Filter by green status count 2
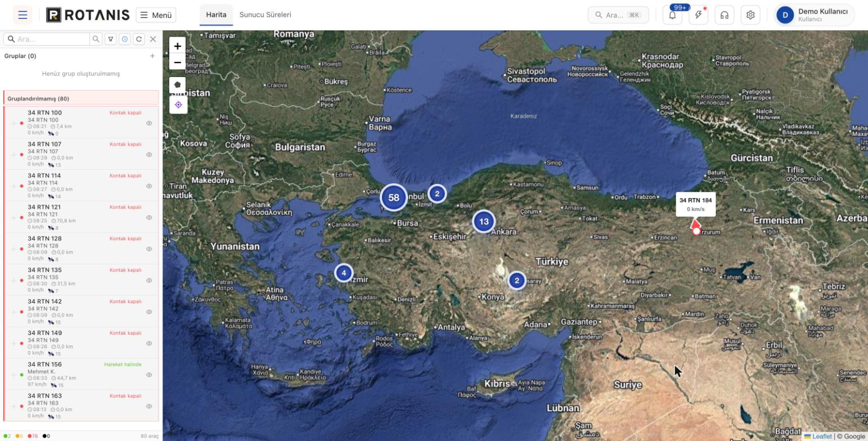The height and width of the screenshot is (441, 868). pyautogui.click(x=7, y=436)
